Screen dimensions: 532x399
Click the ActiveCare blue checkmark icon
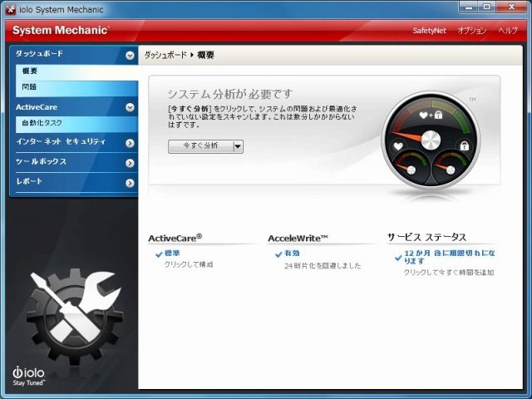point(159,254)
